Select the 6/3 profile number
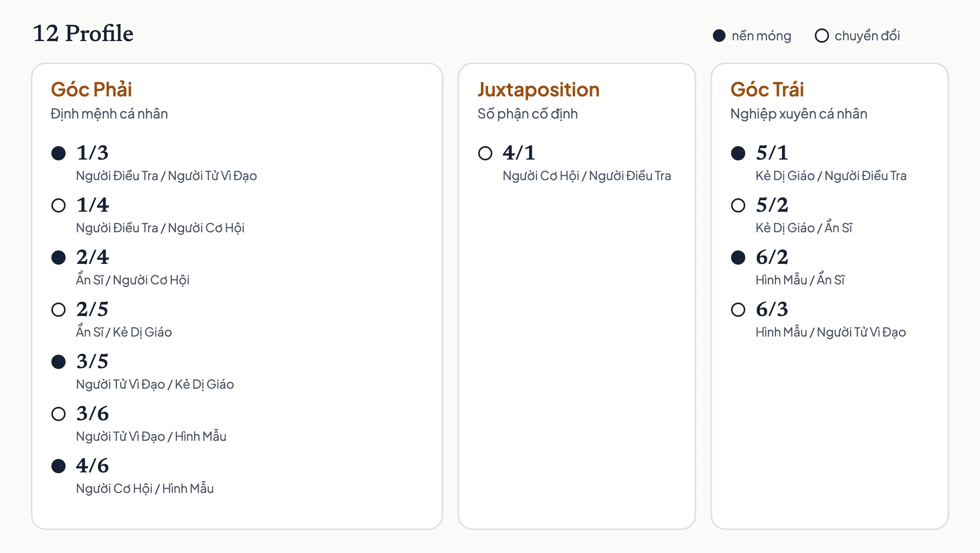Screen dimensions: 980x553 point(772,309)
